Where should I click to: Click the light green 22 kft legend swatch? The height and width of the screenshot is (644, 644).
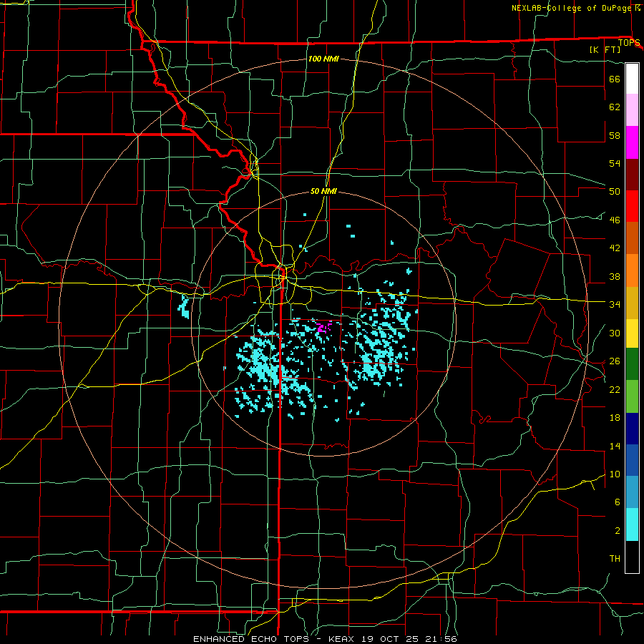coord(632,396)
